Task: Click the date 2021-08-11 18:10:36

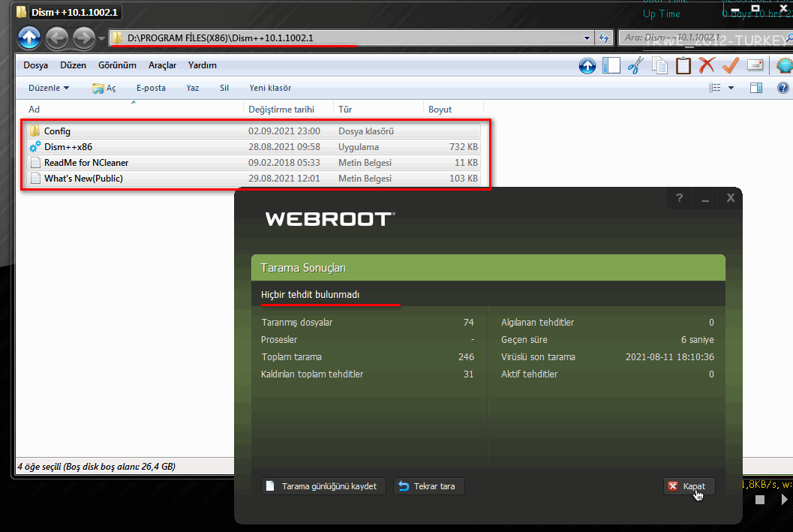Action: click(x=670, y=357)
